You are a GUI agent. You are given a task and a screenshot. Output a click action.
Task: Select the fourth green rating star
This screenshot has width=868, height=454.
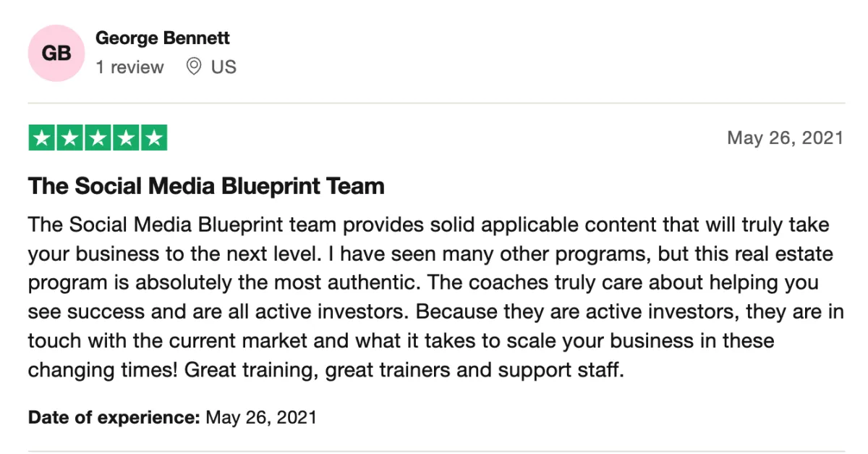(126, 138)
